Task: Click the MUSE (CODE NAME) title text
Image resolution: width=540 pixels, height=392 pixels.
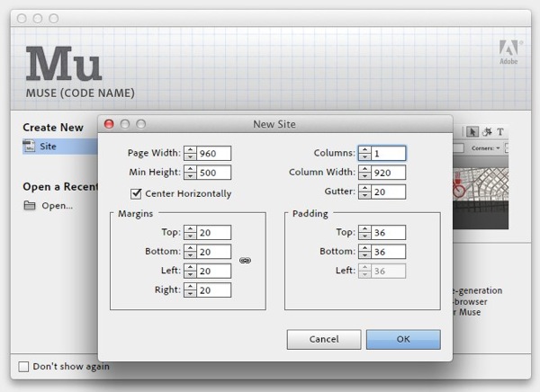Action: coord(80,93)
